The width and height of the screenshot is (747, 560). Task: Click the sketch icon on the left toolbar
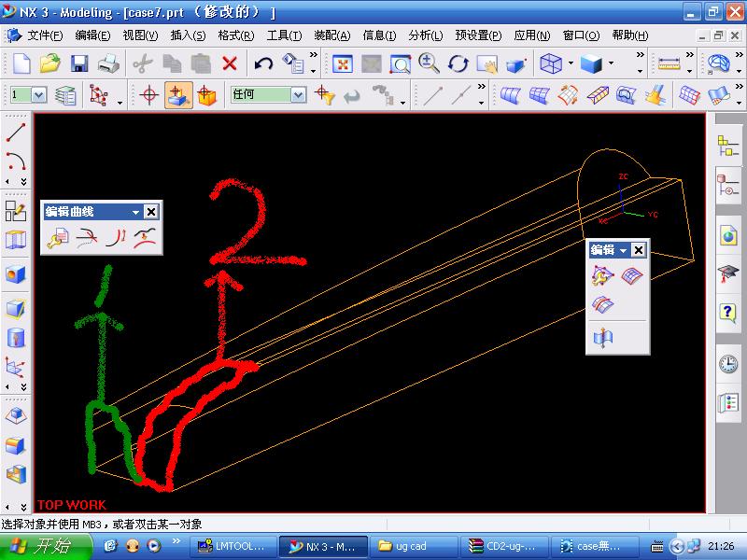16,211
